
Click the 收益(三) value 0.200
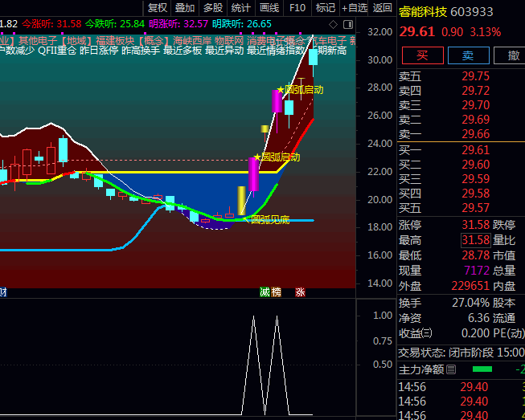[475, 333]
